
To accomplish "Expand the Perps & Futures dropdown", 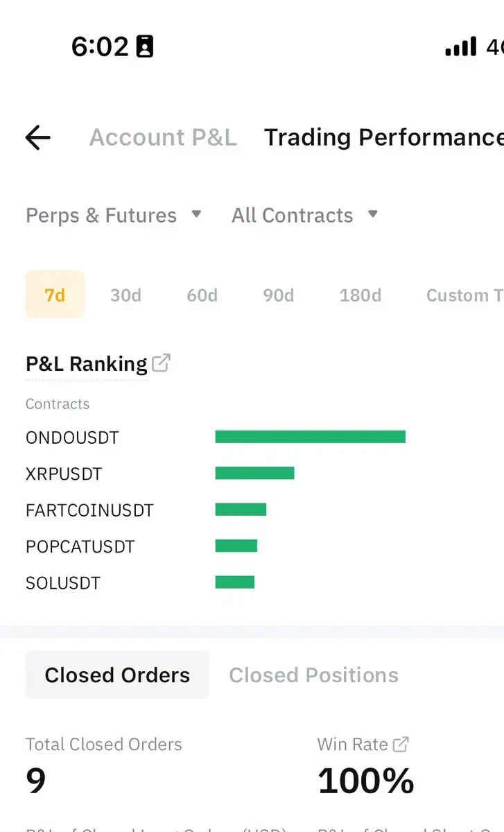I will 114,215.
